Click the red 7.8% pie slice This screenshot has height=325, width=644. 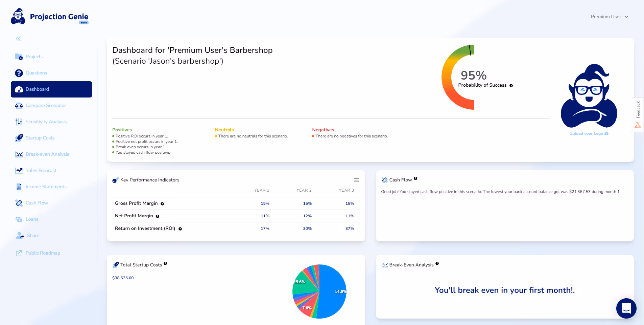(x=308, y=306)
